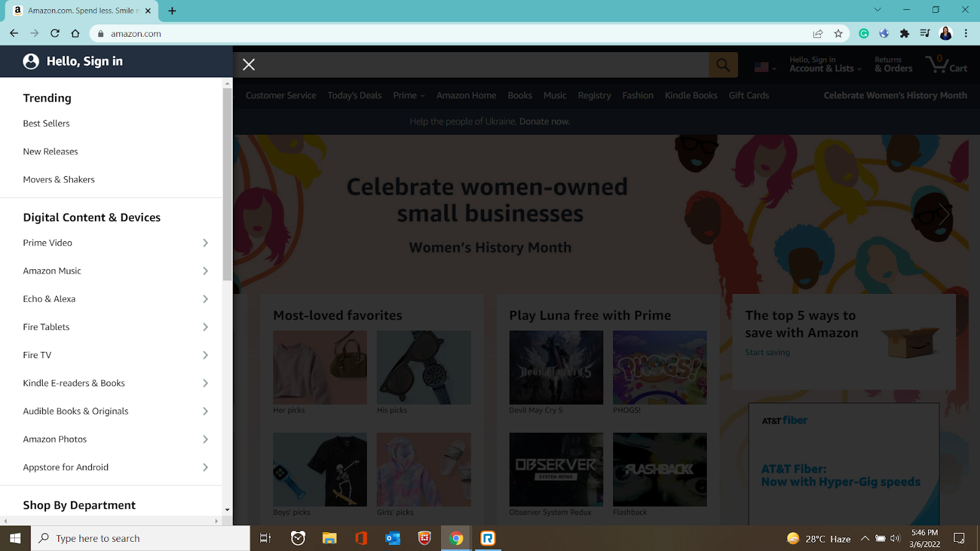Click Celebrate Women's History Month link
980x551 pixels.
895,96
